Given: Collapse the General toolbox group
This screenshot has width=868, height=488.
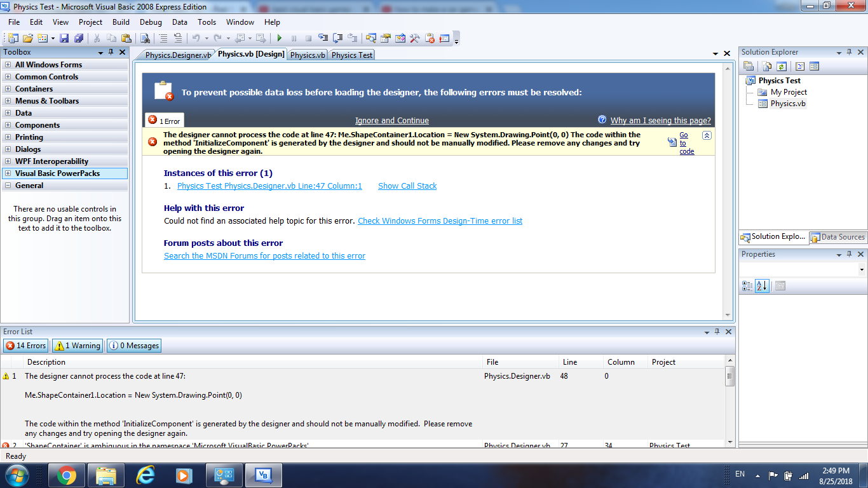Looking at the screenshot, I should (8, 186).
